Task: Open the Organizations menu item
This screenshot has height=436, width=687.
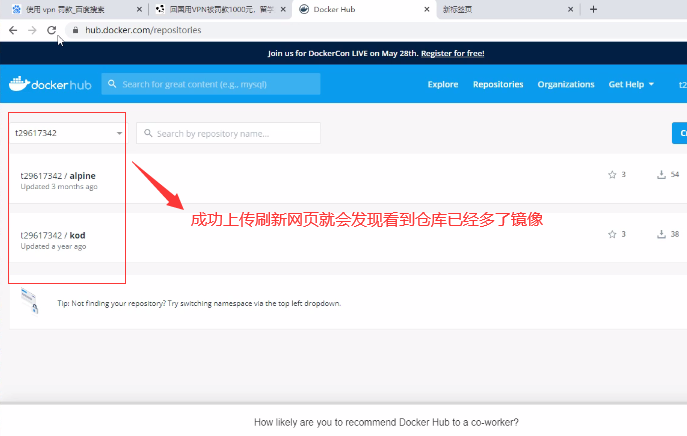Action: click(x=566, y=84)
